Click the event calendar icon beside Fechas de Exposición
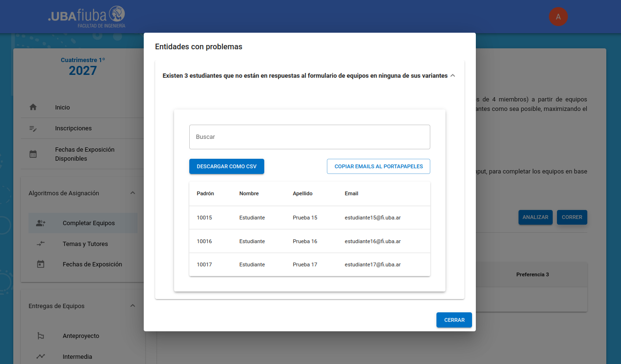 (x=41, y=264)
